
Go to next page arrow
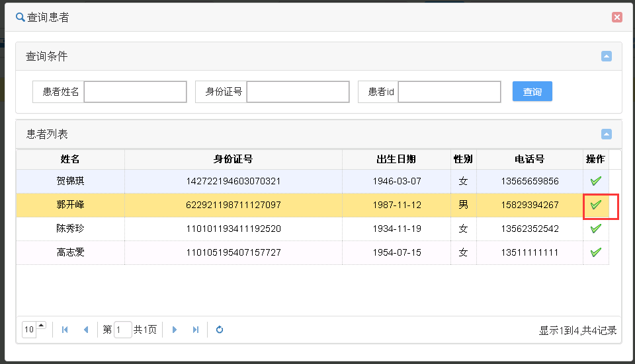(x=175, y=330)
